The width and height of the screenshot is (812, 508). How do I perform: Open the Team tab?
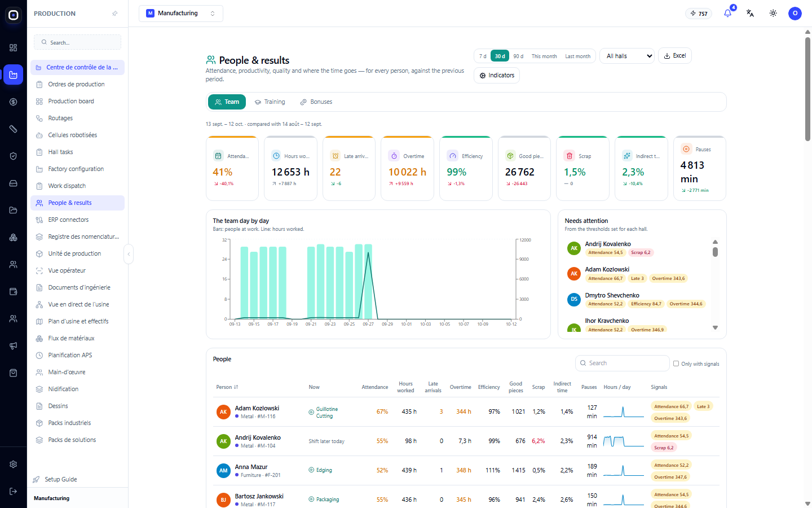click(227, 102)
